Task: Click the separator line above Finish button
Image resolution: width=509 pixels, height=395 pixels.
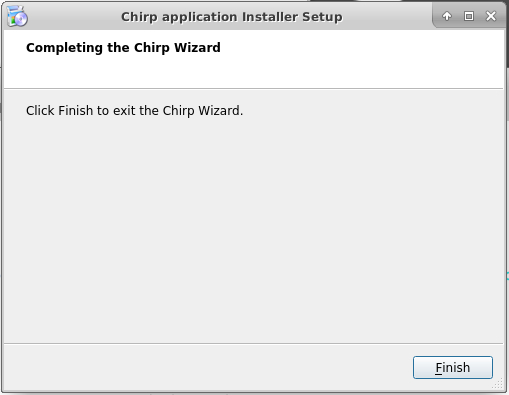Action: click(253, 343)
